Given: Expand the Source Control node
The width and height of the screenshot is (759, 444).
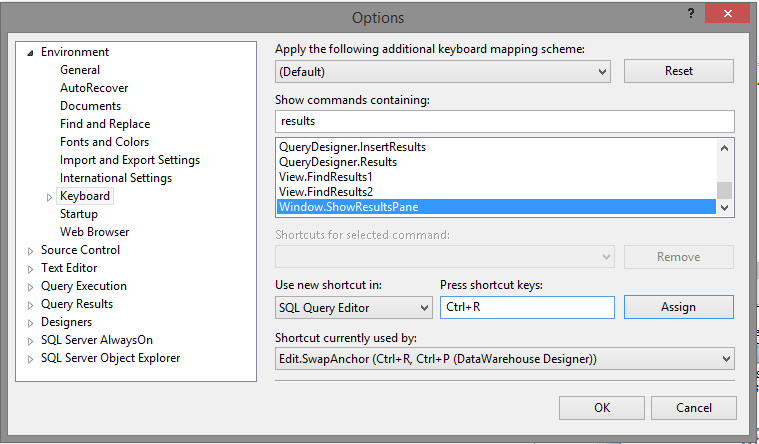Looking at the screenshot, I should (x=30, y=250).
